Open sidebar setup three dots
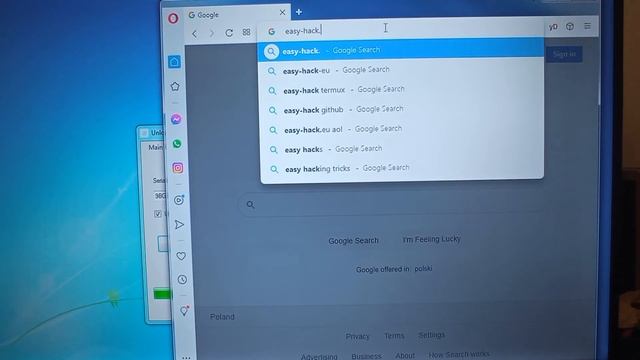This screenshot has height=360, width=640. point(186,357)
